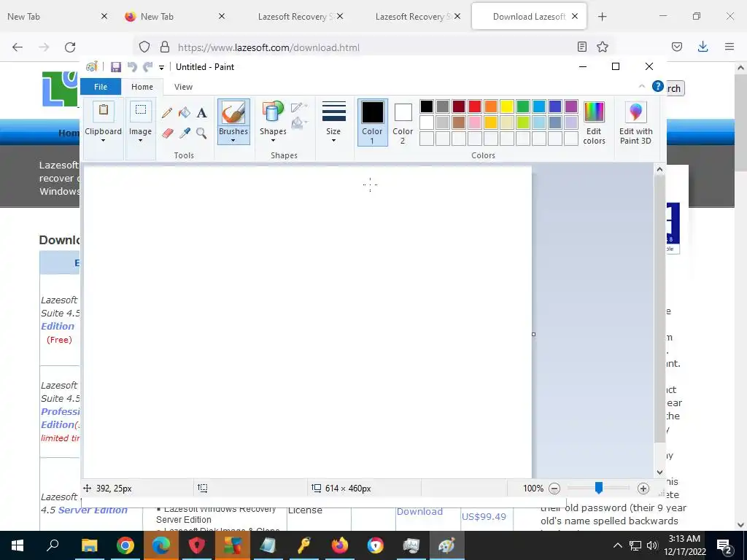
Task: Select Color 1 foreground box
Action: [x=372, y=122]
